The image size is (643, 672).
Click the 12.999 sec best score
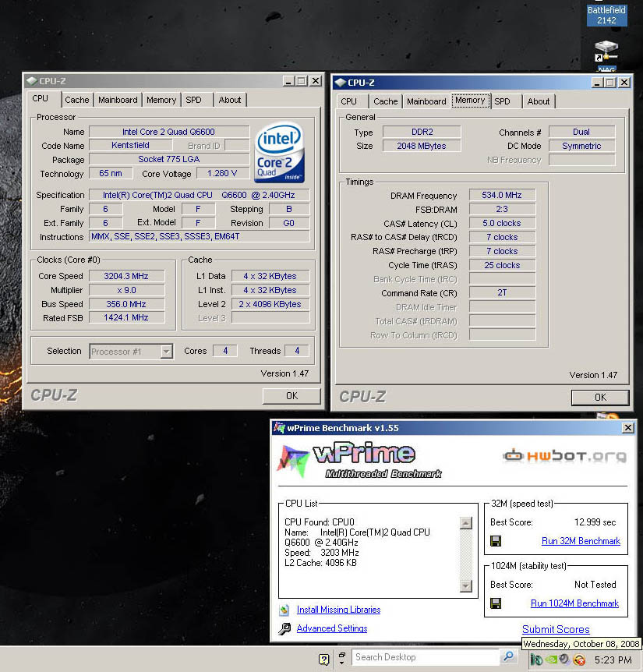point(595,522)
